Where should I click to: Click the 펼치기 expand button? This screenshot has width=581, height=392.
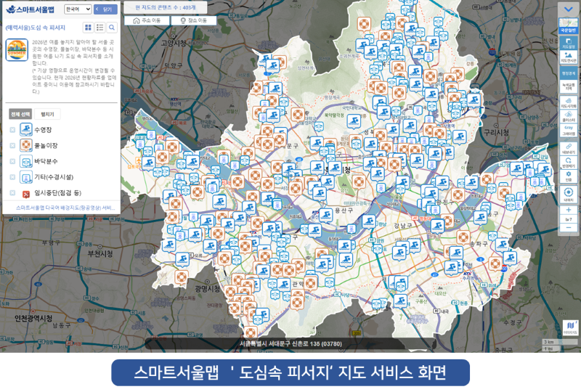[47, 114]
